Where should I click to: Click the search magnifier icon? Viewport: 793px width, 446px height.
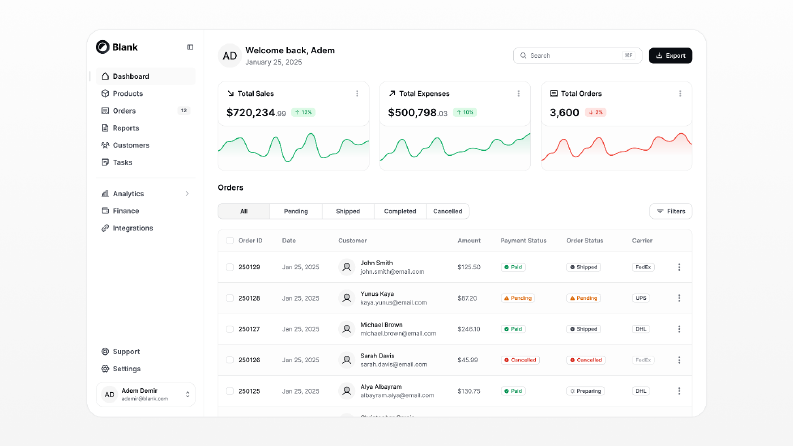[523, 56]
